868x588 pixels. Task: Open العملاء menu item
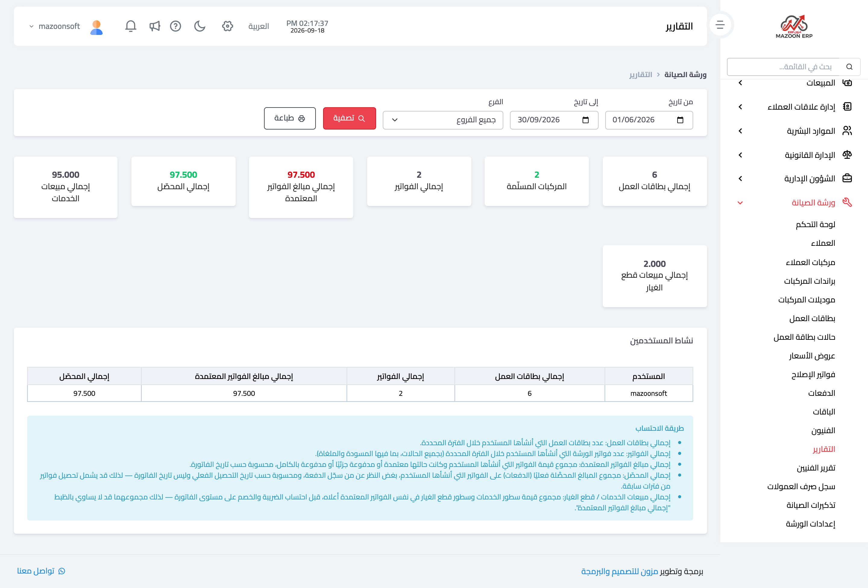[823, 243]
